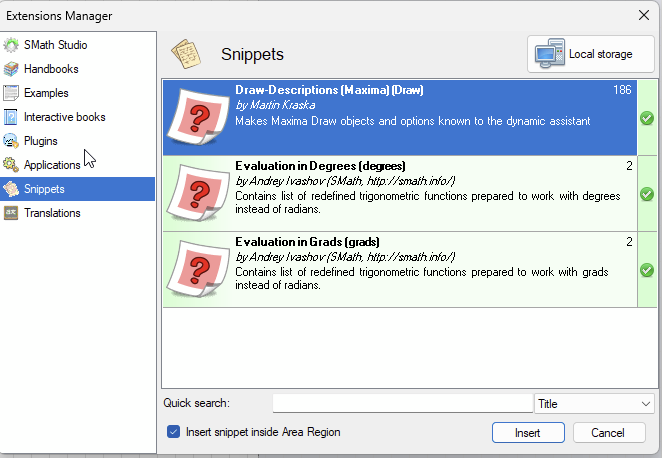Click into the Quick search field
662x458 pixels.
[402, 403]
